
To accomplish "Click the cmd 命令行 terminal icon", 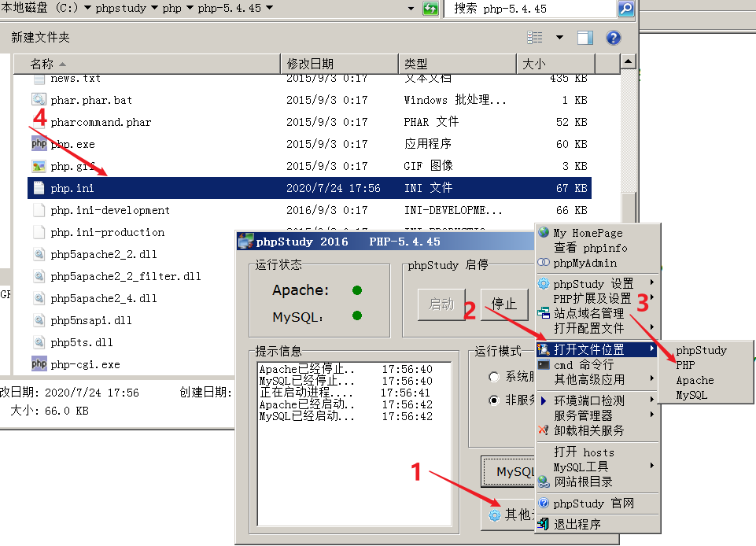I will pos(544,364).
